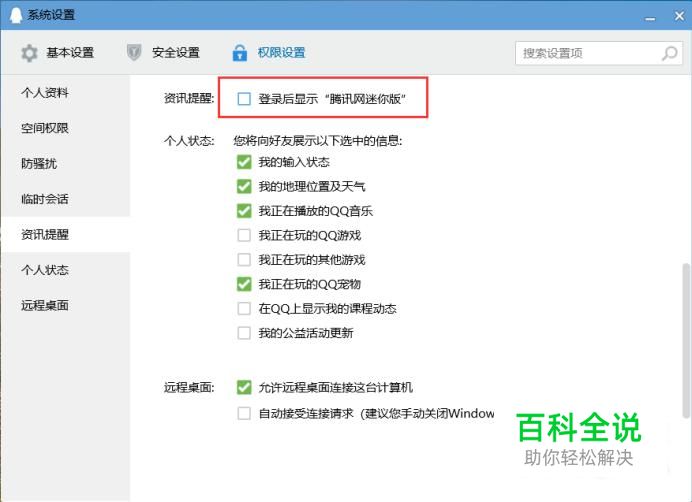
Task: Select 资讯提醒 in the sidebar
Action: 65,234
